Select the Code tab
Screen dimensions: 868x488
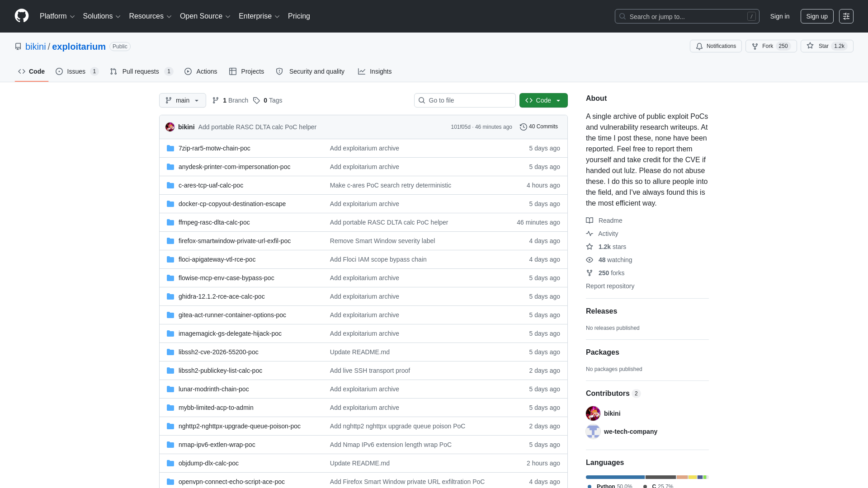pos(32,71)
